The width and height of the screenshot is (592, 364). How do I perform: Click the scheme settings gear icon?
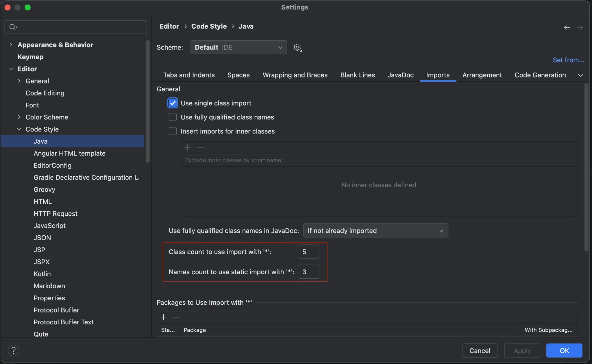coord(297,47)
